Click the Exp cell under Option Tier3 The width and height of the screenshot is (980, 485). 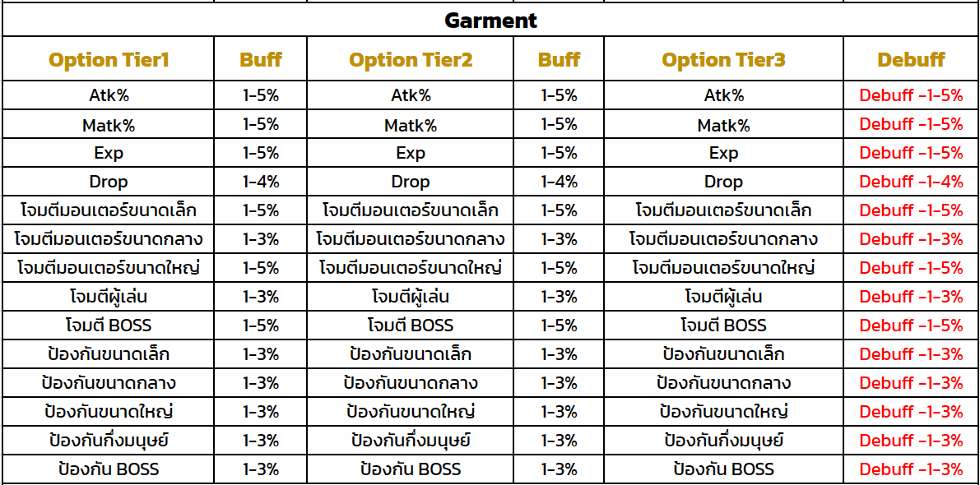click(x=723, y=154)
